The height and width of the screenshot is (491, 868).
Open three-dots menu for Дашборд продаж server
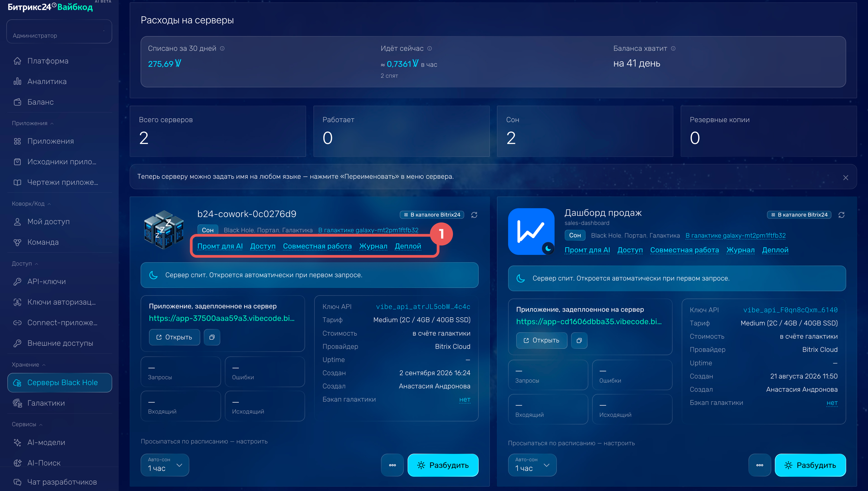click(x=759, y=465)
